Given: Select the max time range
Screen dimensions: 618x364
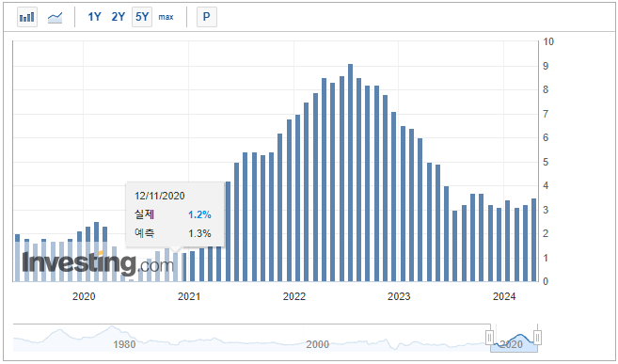Looking at the screenshot, I should 166,17.
